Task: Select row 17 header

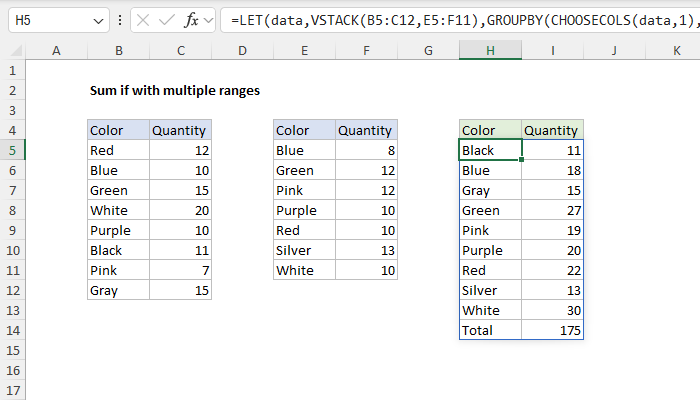Action: (x=12, y=390)
